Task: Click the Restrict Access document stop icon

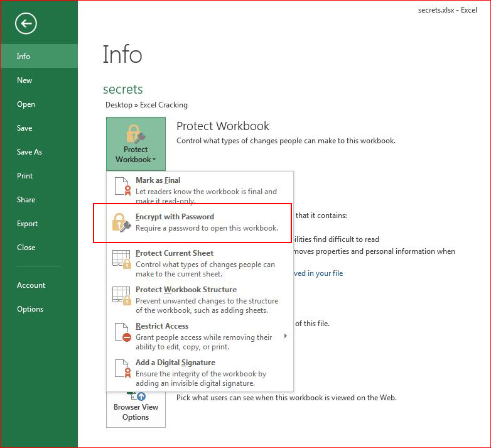Action: (x=122, y=332)
